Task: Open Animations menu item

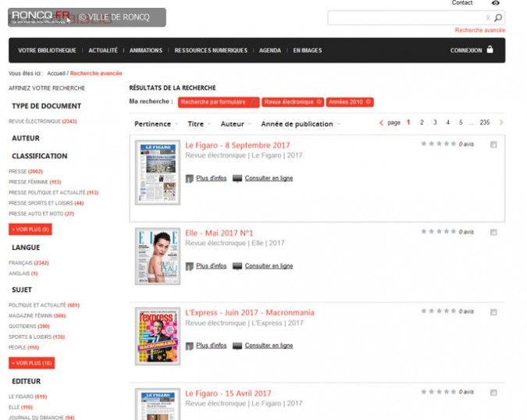Action: (146, 51)
